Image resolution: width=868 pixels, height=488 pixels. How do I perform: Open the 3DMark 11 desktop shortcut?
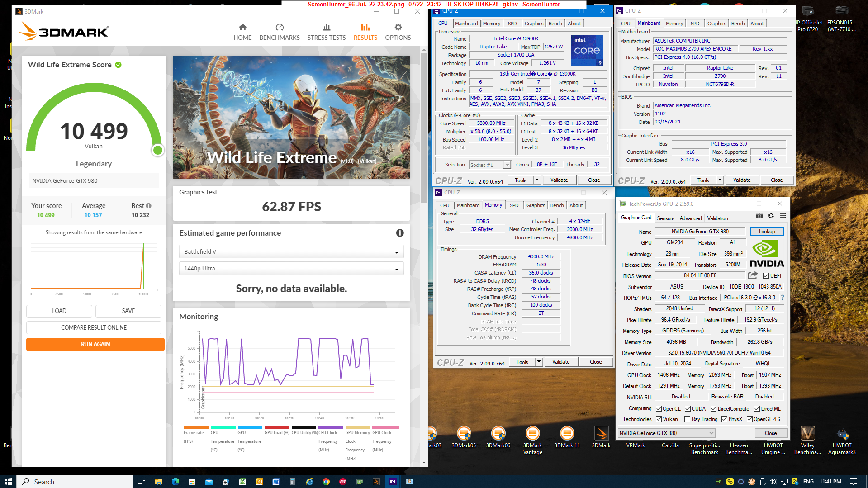(567, 438)
